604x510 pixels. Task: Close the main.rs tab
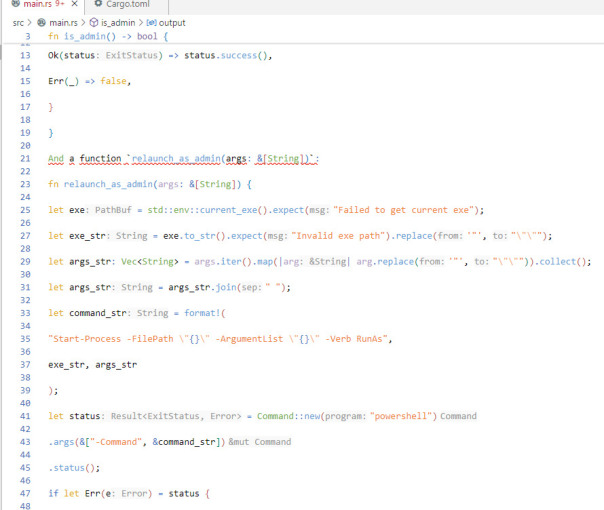[75, 4]
